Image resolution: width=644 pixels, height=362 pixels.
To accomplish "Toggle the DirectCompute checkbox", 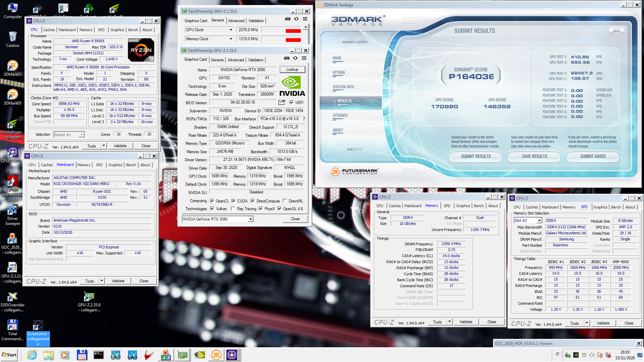I will tap(253, 201).
